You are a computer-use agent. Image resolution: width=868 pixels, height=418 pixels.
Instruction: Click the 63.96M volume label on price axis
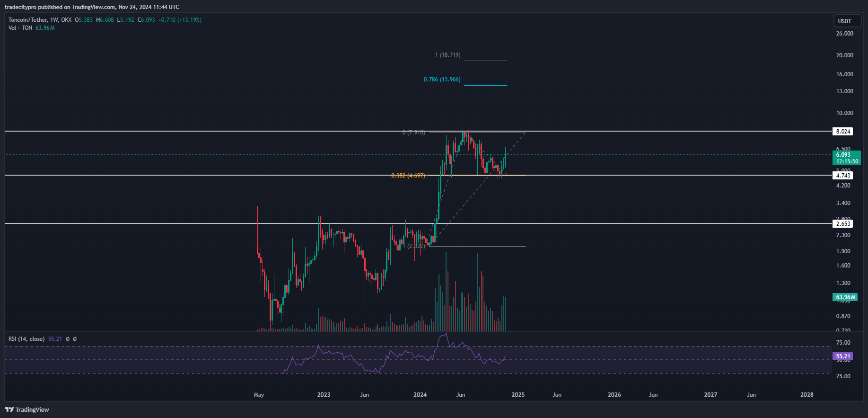point(845,297)
